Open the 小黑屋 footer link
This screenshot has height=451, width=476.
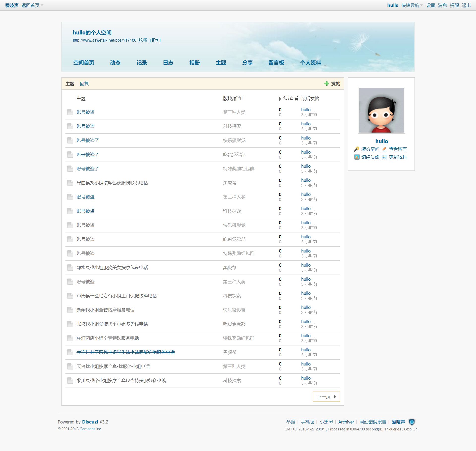point(326,422)
